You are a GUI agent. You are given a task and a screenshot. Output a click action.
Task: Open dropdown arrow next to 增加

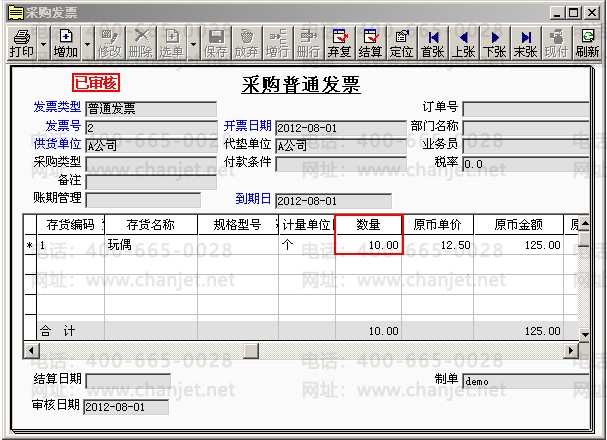(87, 44)
